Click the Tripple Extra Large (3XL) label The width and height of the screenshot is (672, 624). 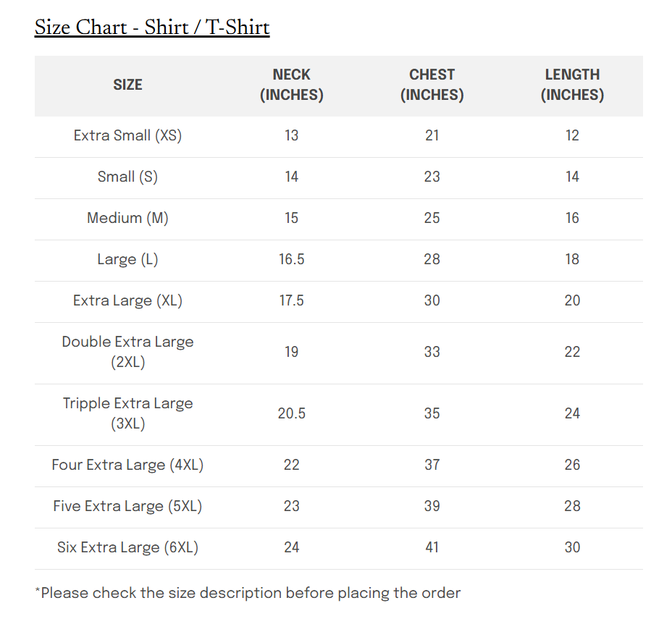click(x=127, y=413)
